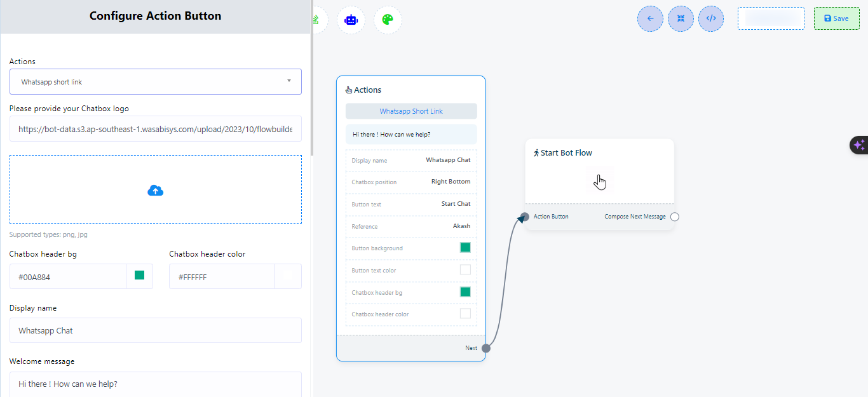Click the Whatsapp Short Link label in node
868x397 pixels.
[x=411, y=111]
